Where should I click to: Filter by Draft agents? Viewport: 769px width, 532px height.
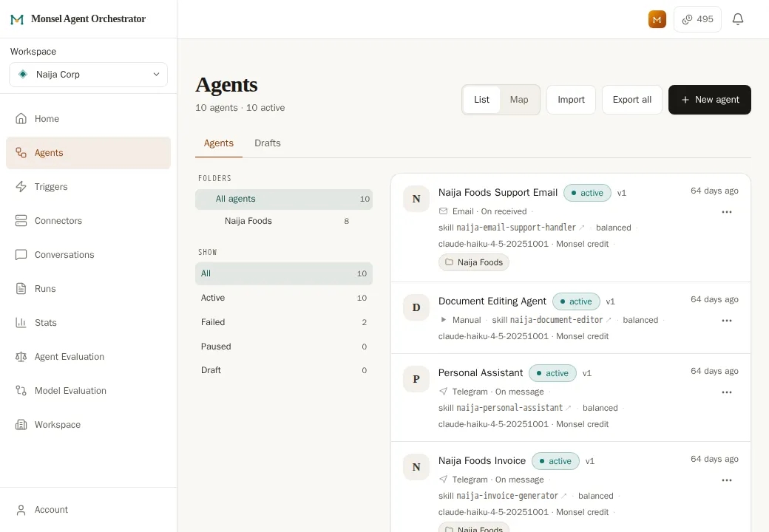point(283,370)
